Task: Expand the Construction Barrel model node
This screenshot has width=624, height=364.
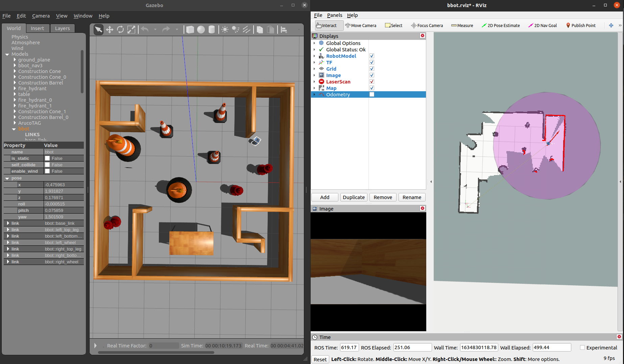Action: pos(15,83)
